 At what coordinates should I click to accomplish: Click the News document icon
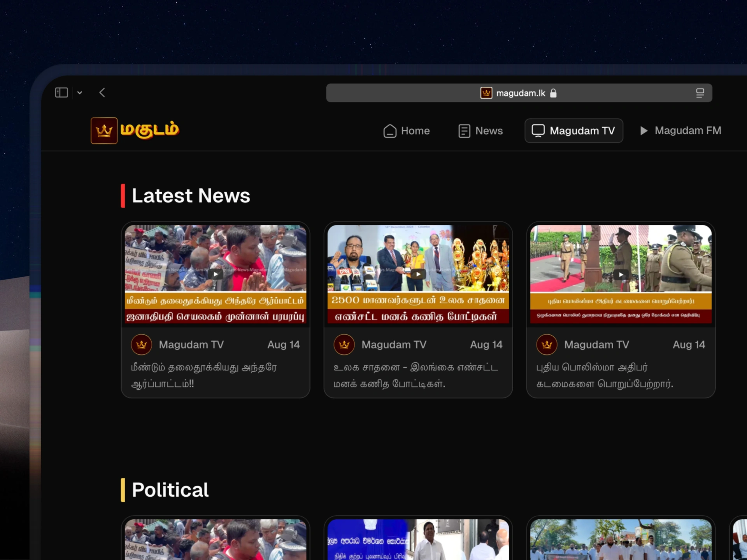(x=464, y=131)
